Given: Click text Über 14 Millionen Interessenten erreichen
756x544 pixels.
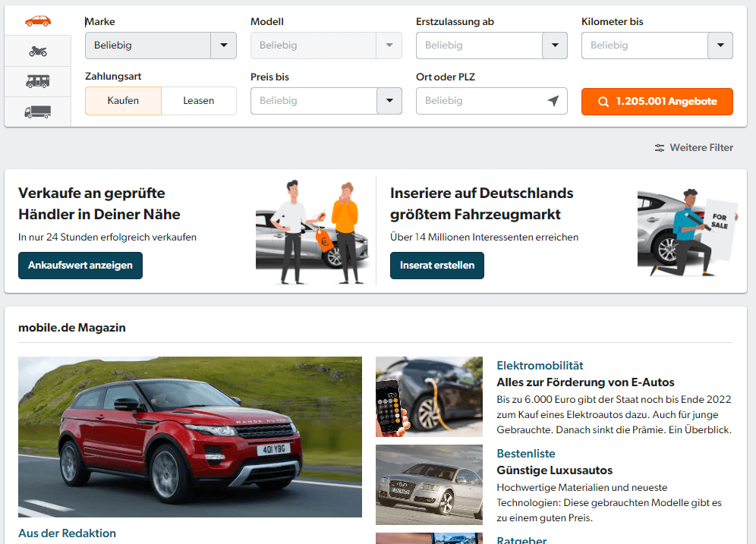Looking at the screenshot, I should pyautogui.click(x=484, y=237).
